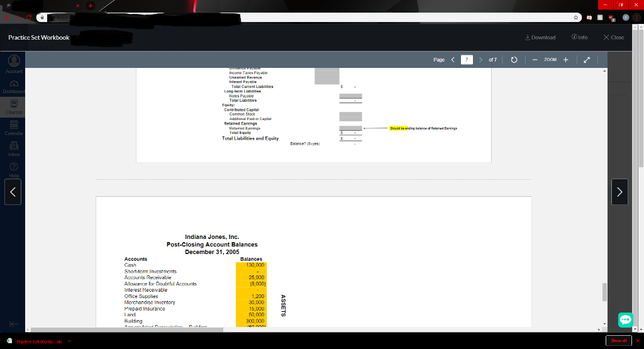644x349 pixels.
Task: Bookmark this page with the star icon
Action: click(576, 18)
